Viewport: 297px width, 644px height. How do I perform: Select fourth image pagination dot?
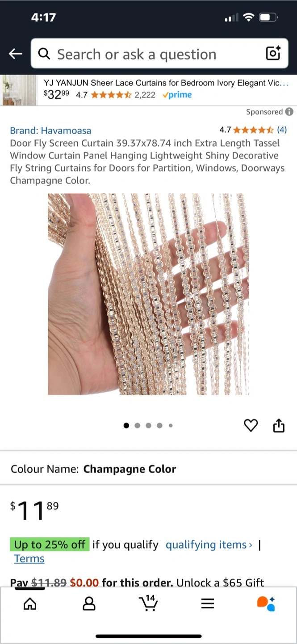click(x=159, y=425)
